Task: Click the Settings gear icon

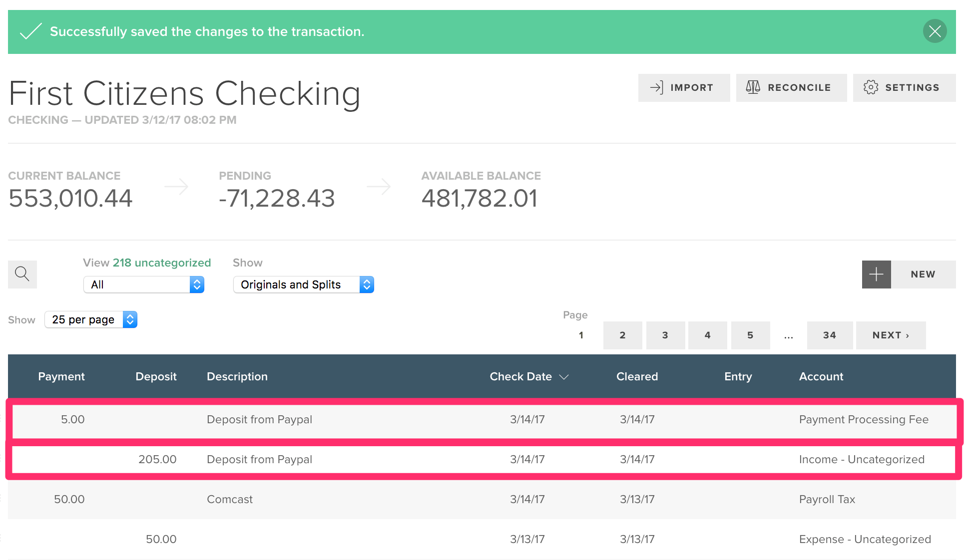Action: coord(871,87)
